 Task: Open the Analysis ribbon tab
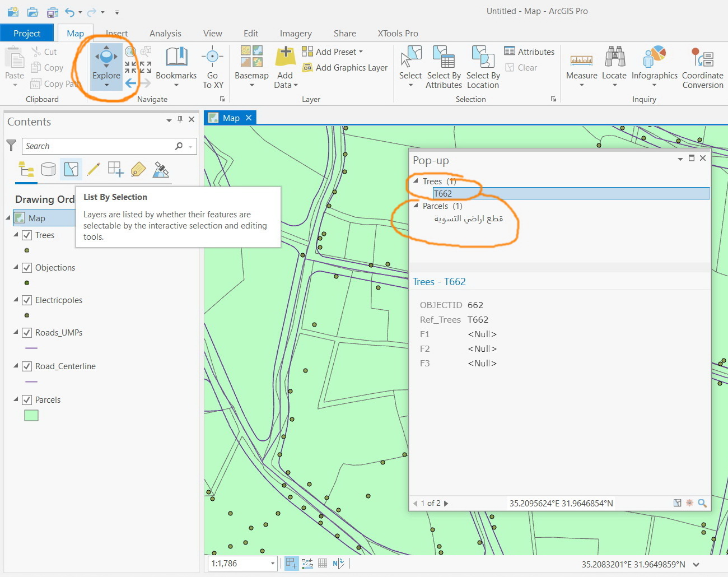coord(165,34)
